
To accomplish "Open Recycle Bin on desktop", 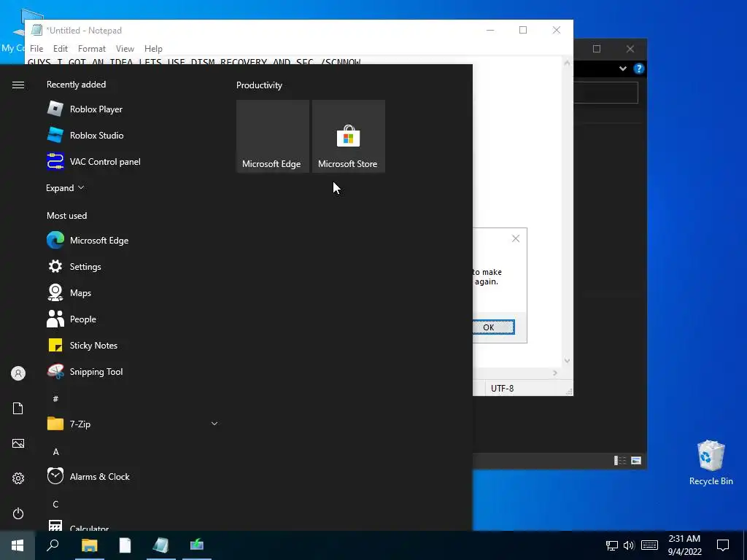I will click(711, 462).
